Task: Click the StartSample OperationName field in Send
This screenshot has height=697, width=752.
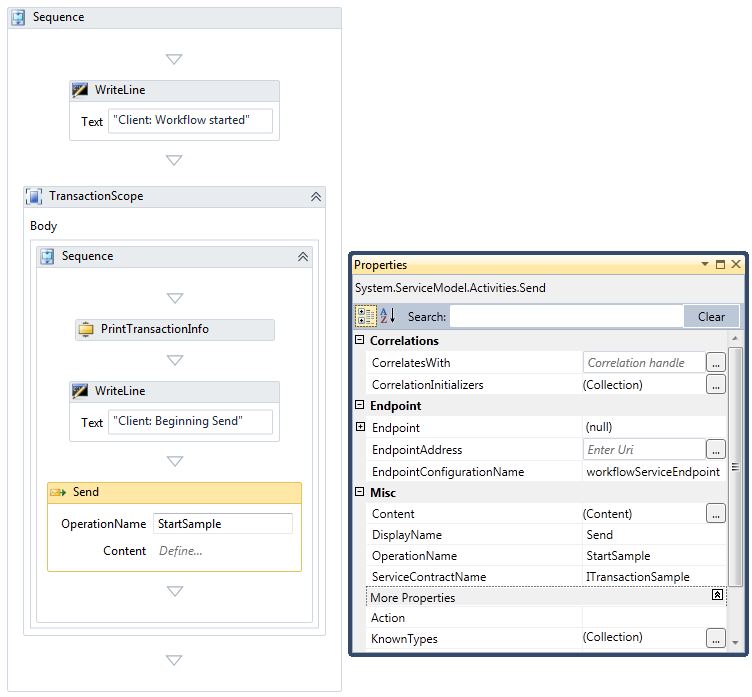Action: pyautogui.click(x=223, y=524)
